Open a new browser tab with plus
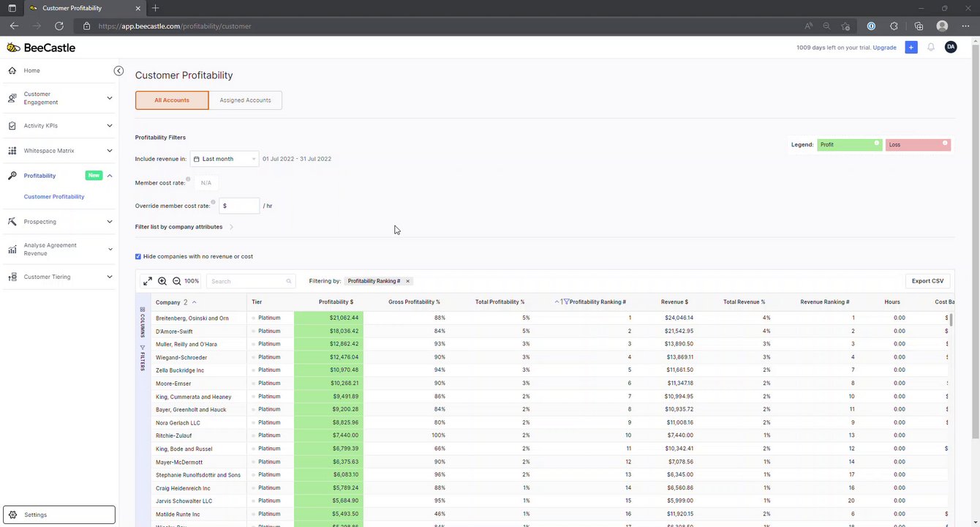980x527 pixels. click(x=155, y=8)
